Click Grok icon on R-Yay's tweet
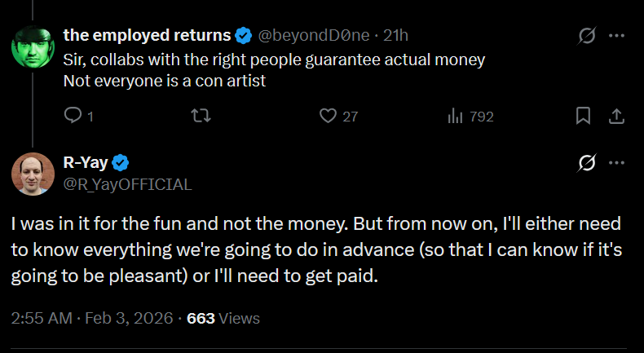 click(x=585, y=163)
